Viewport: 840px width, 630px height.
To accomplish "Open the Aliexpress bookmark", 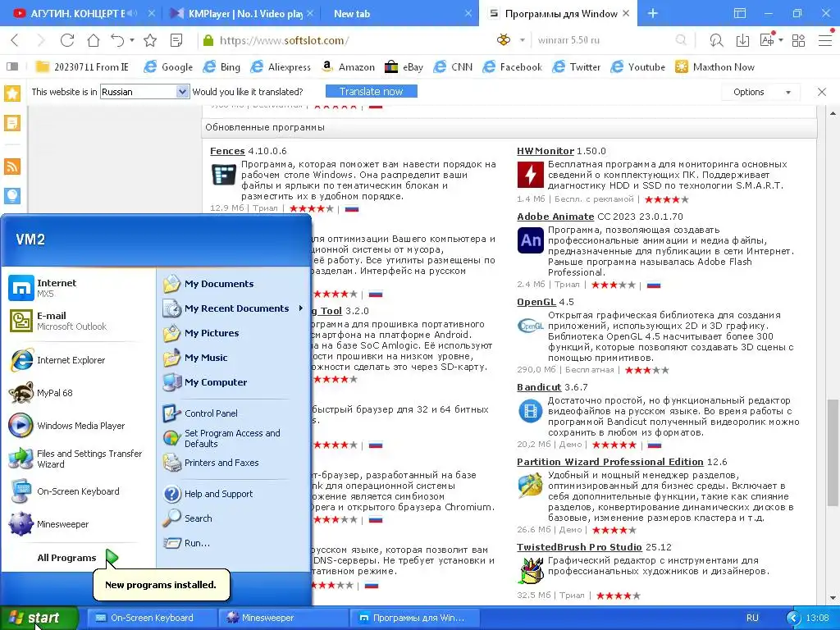I will click(x=281, y=67).
